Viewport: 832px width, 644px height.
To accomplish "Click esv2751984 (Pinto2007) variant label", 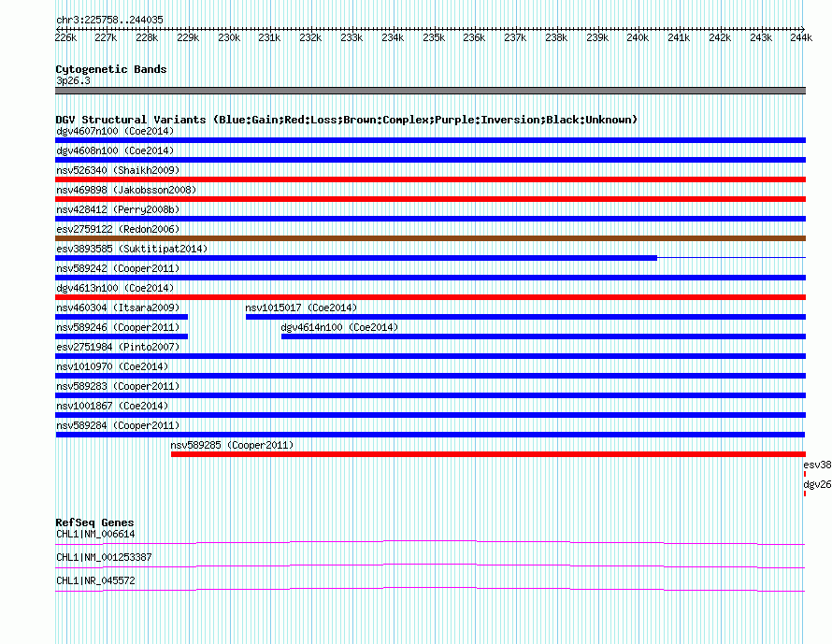I will 118,347.
